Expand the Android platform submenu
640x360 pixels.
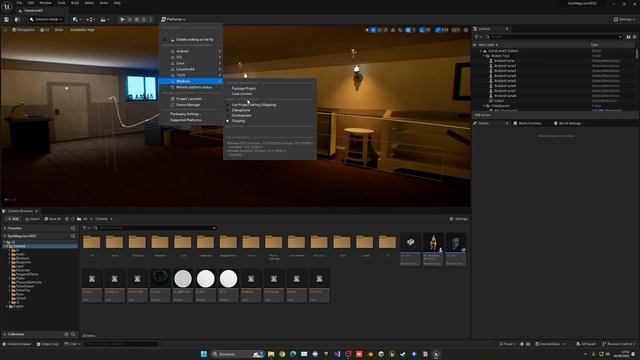[191, 51]
